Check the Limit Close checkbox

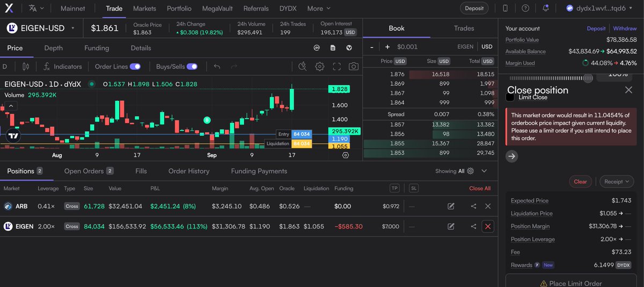tap(510, 97)
